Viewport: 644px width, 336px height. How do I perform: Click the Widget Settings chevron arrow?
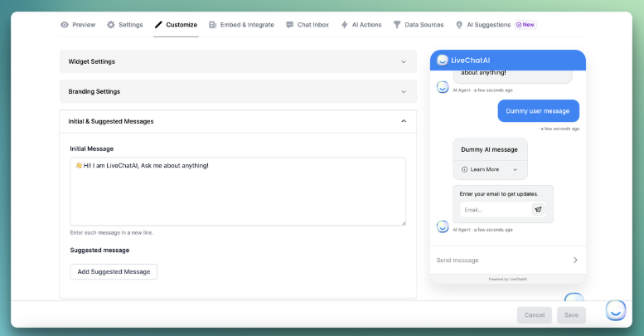(404, 61)
